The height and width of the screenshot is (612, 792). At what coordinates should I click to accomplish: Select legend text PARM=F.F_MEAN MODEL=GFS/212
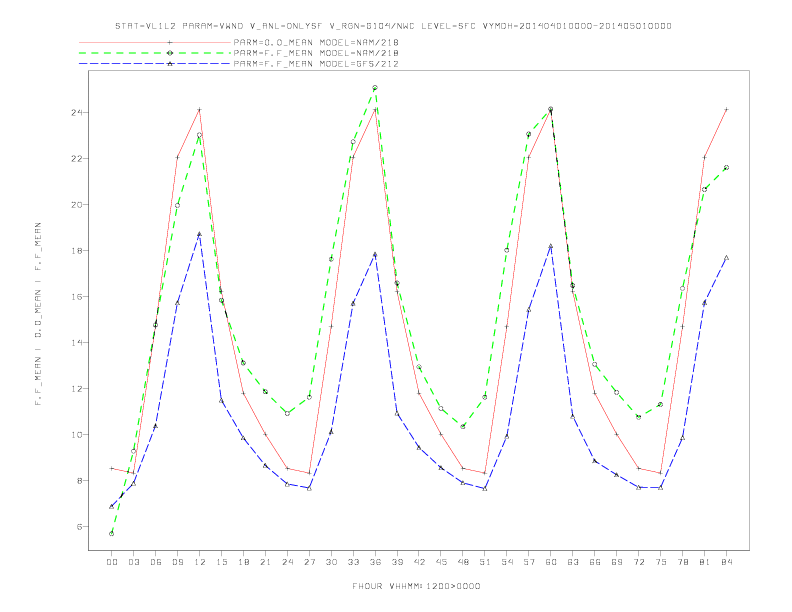pos(316,64)
